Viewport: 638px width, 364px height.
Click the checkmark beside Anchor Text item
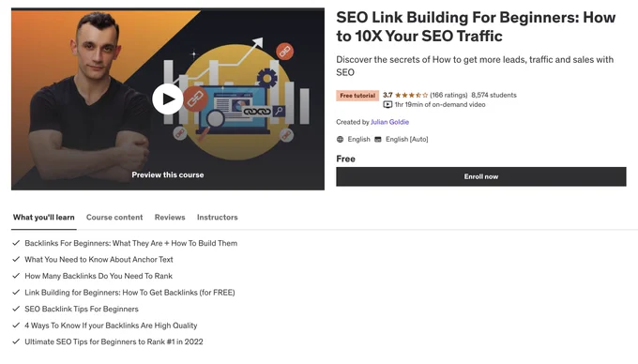pyautogui.click(x=16, y=260)
